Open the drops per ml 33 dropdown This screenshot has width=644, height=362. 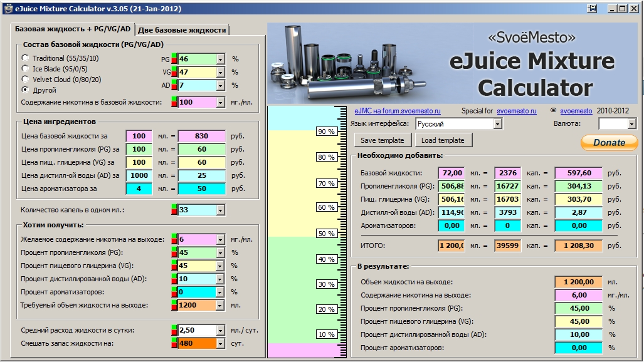(x=221, y=210)
